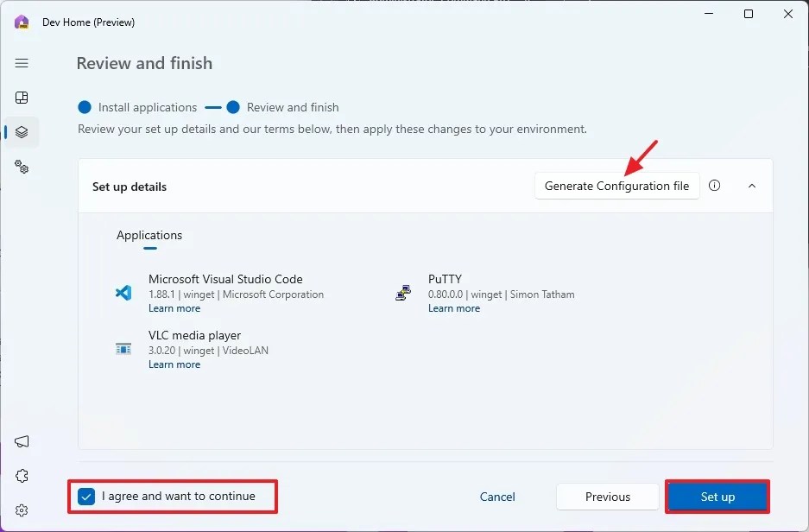Open feedback via the megaphone sidebar icon
809x532 pixels.
pyautogui.click(x=22, y=441)
